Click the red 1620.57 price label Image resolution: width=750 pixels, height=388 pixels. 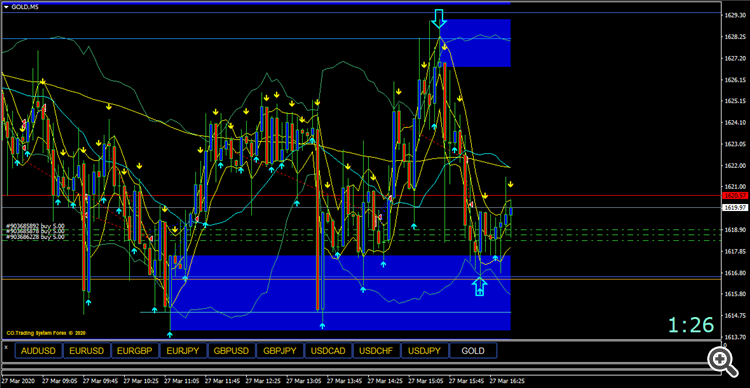(736, 196)
